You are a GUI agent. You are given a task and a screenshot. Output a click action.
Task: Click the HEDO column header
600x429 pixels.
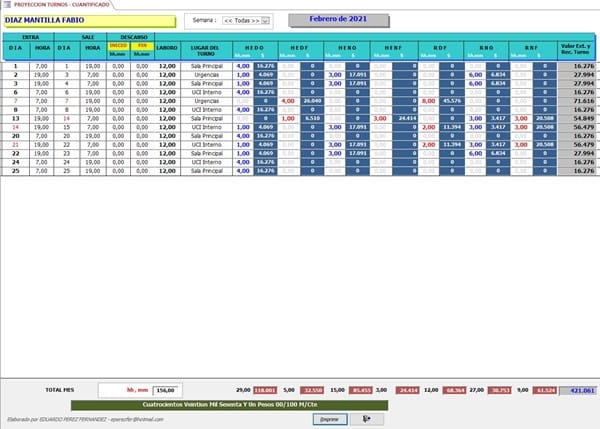tap(254, 48)
